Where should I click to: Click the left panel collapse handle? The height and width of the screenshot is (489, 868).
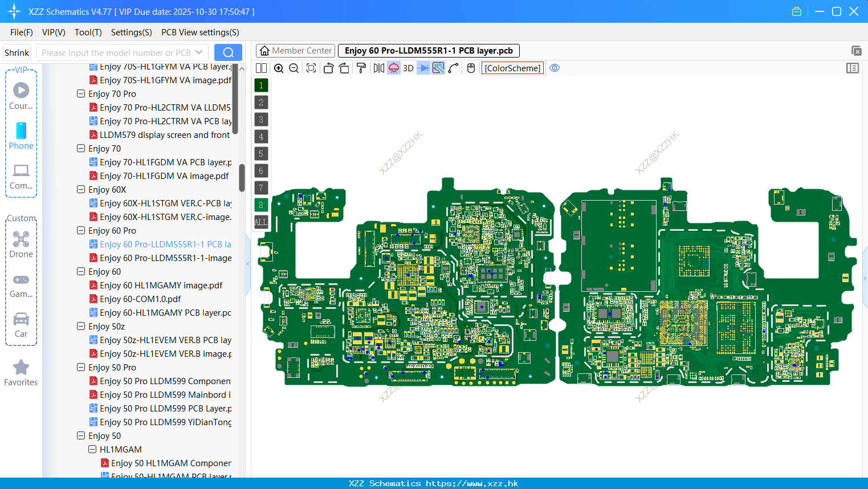[248, 264]
